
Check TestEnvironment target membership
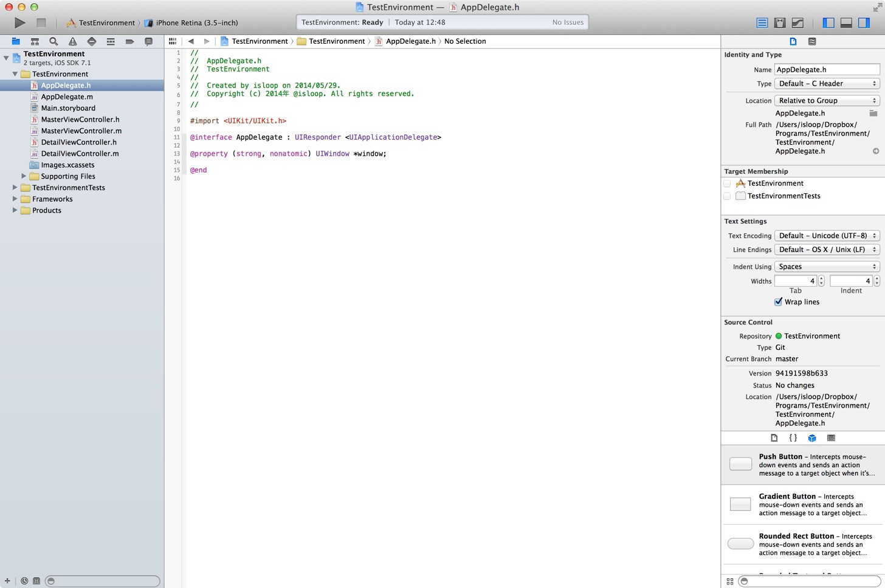coord(727,183)
